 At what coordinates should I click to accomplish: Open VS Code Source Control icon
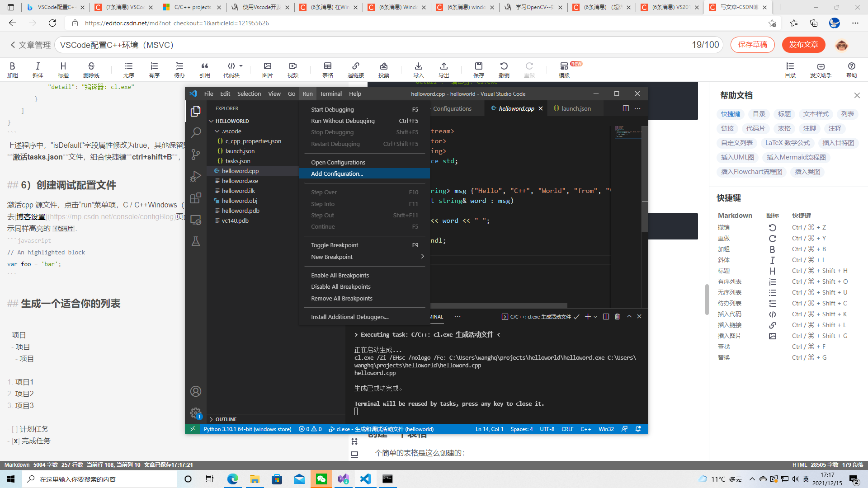point(196,155)
